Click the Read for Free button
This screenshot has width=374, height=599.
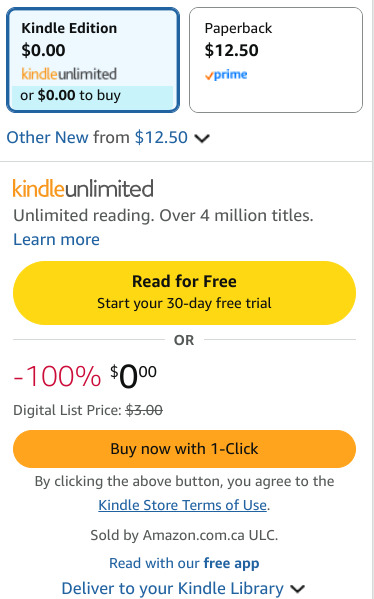point(185,293)
